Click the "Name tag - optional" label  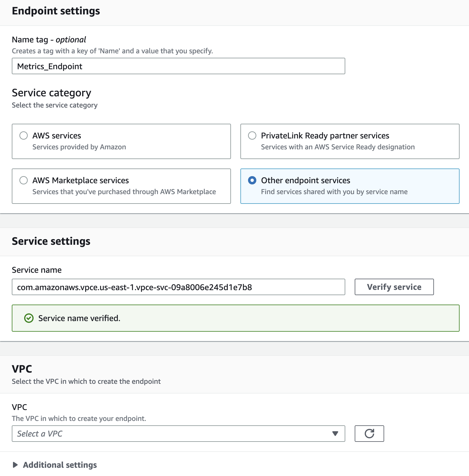49,39
